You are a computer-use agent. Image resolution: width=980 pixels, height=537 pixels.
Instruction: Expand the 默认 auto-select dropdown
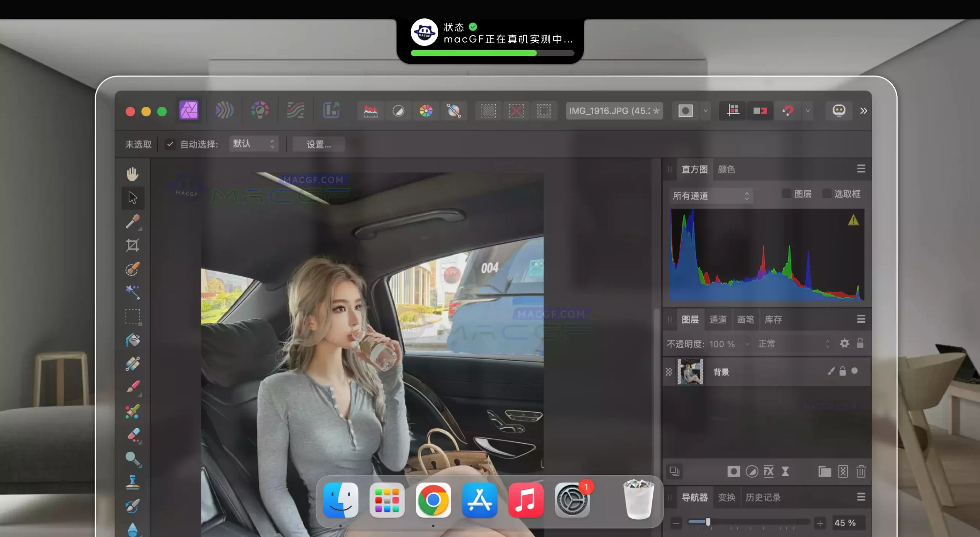click(253, 144)
